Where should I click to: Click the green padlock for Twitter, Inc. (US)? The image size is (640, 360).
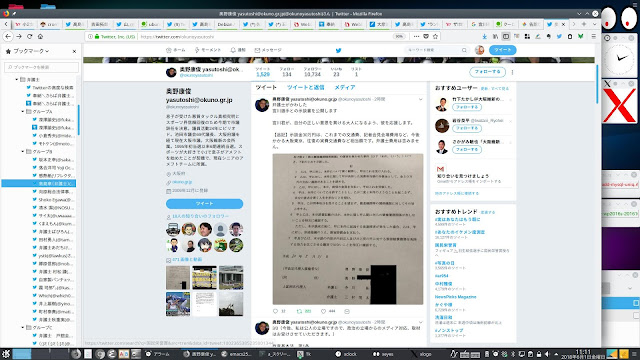point(97,36)
